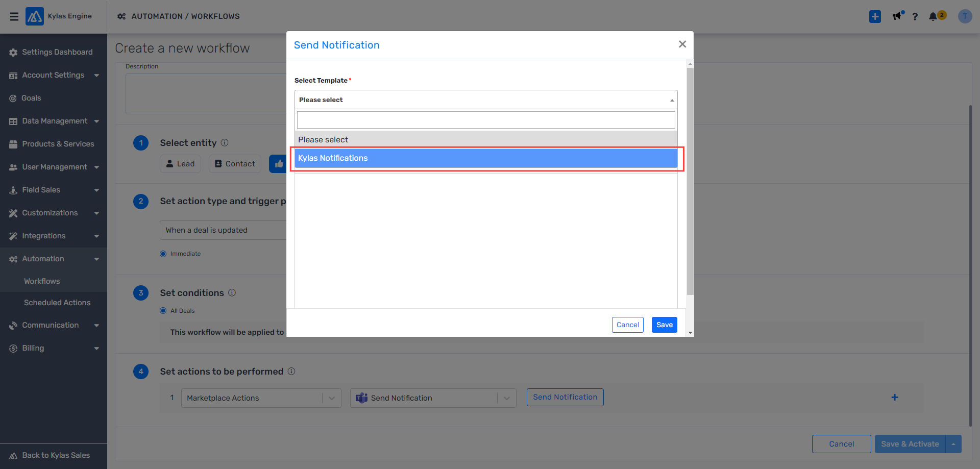Click Cancel in the notification dialog

[x=627, y=325]
